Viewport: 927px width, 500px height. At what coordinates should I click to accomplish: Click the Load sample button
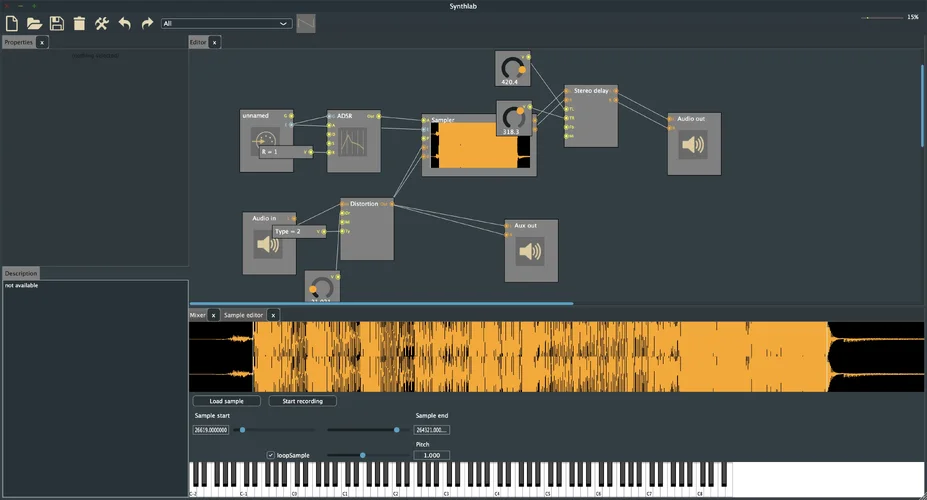[226, 401]
